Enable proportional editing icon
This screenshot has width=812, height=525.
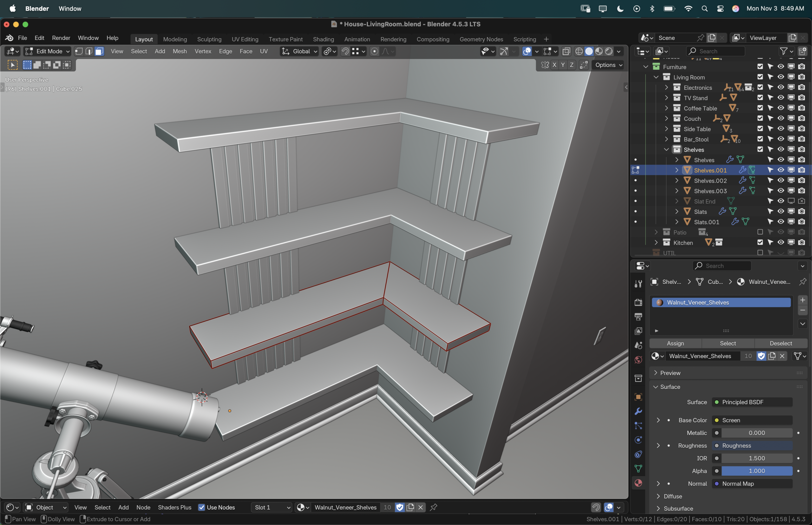pyautogui.click(x=374, y=51)
